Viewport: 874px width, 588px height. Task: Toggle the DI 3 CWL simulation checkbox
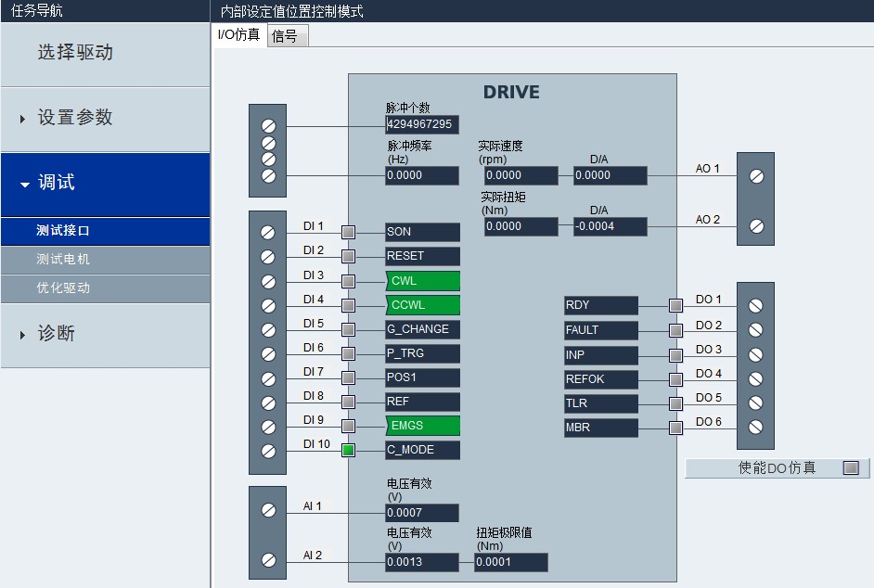pyautogui.click(x=348, y=281)
